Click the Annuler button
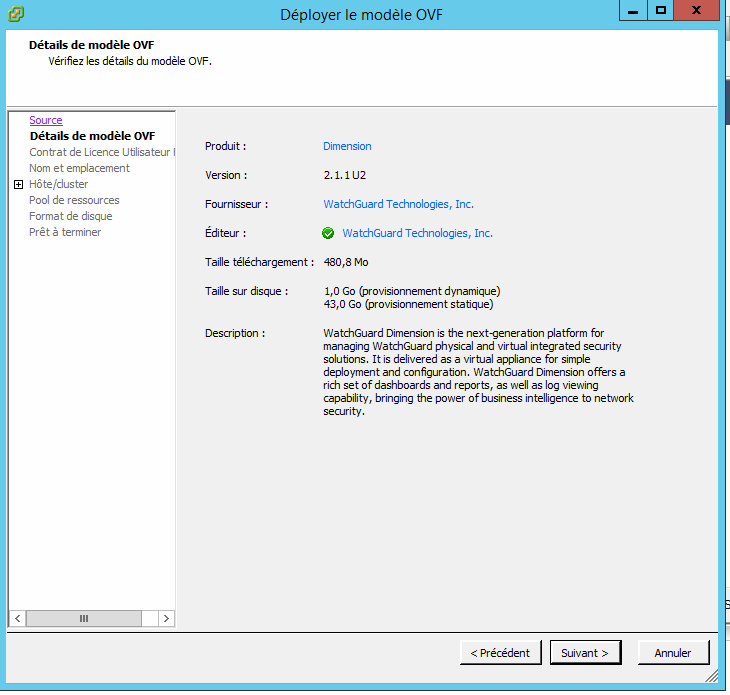The width and height of the screenshot is (730, 695). (x=673, y=653)
